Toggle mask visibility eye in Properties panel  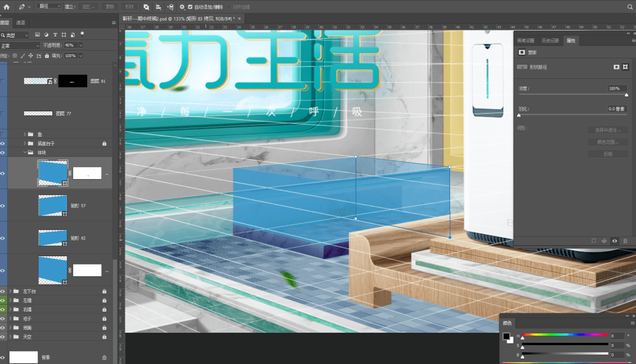click(614, 241)
